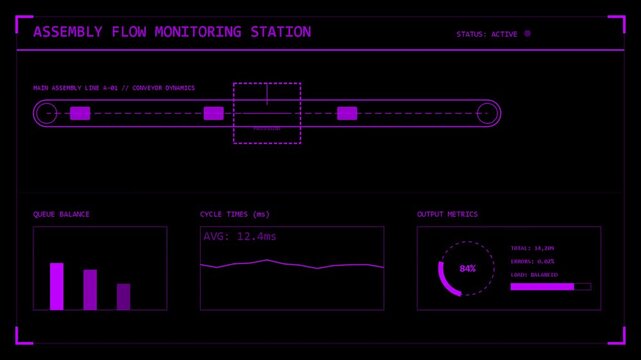Click the AVG: 12.4ms readout
Viewport: 641px width, 360px height.
(x=240, y=236)
